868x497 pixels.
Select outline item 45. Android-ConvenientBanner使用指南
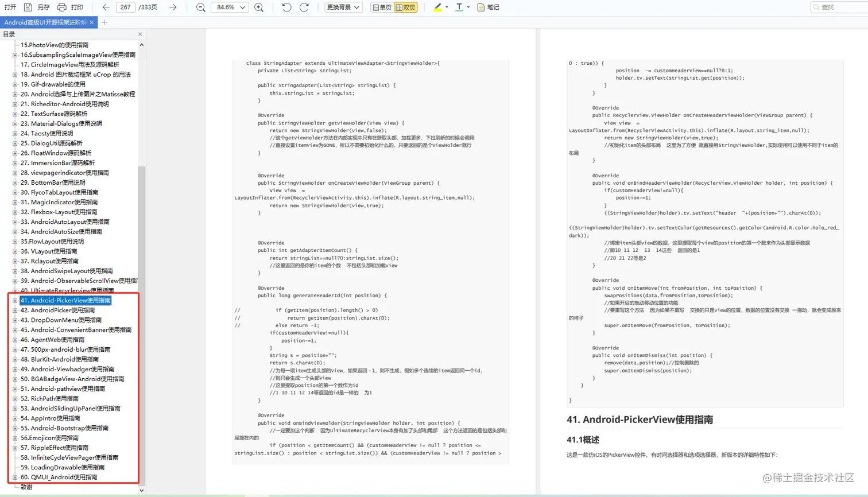coord(76,330)
